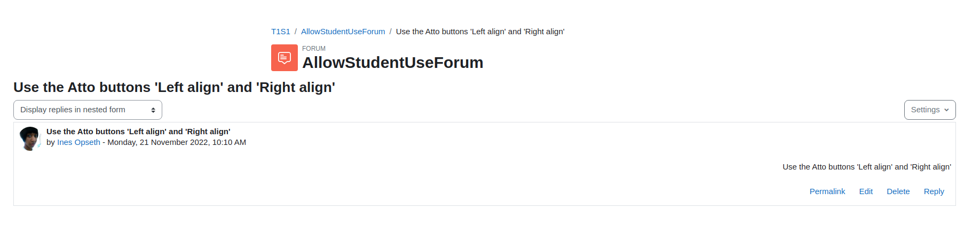Click the right-aligned post message text
This screenshot has width=980, height=246.
(867, 167)
